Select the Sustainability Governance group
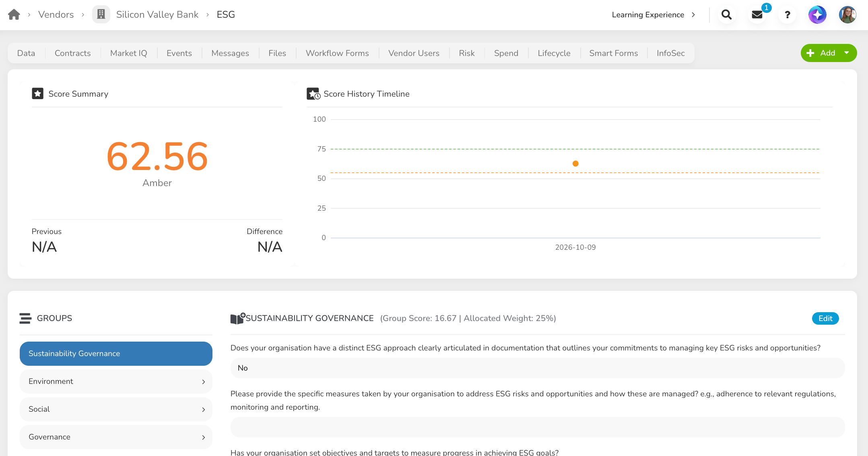This screenshot has width=868, height=456. 116,354
